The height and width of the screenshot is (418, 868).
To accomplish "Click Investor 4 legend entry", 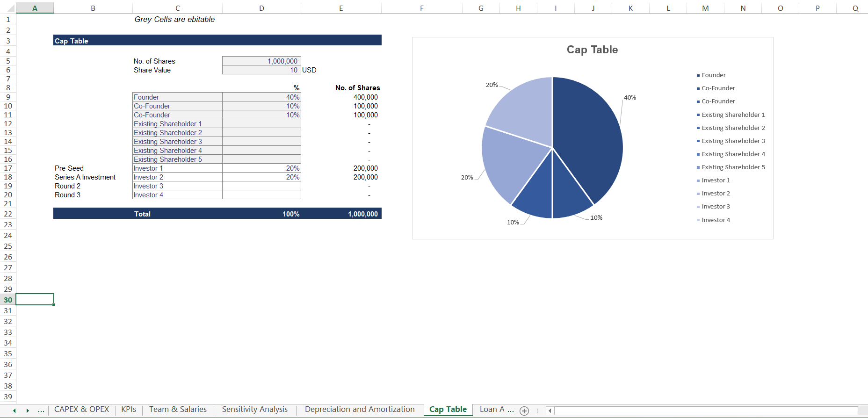I will 713,220.
